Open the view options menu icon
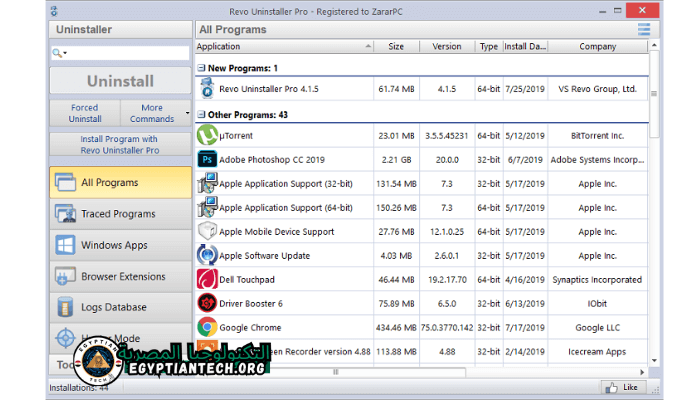The image size is (698, 400). [x=644, y=29]
